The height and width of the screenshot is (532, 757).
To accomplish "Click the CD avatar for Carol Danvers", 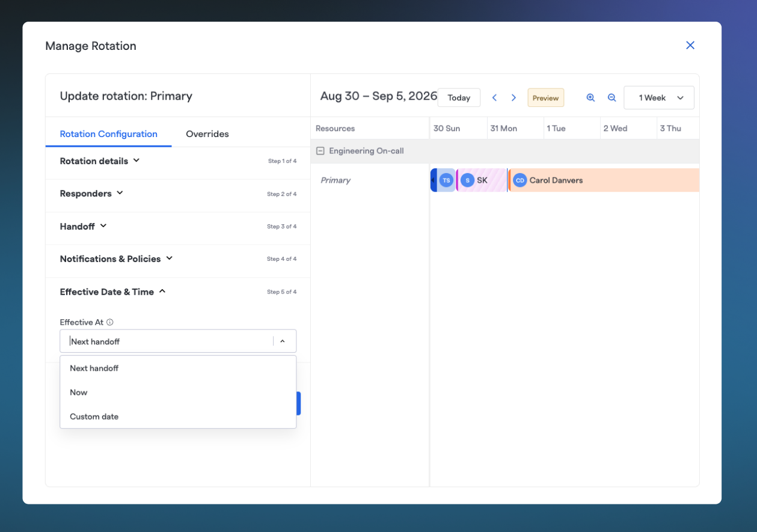I will coord(519,180).
